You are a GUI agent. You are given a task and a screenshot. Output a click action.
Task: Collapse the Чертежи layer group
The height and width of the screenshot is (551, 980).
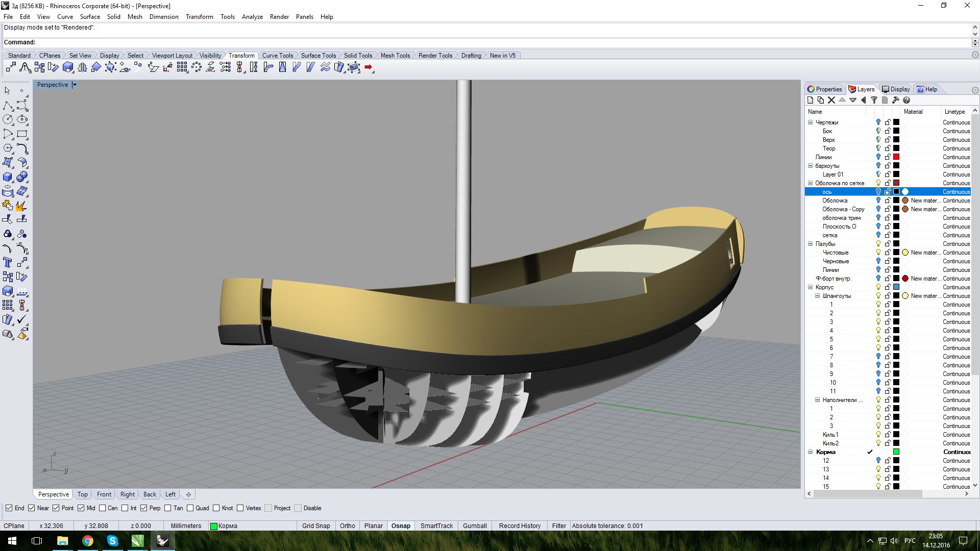[x=810, y=122]
